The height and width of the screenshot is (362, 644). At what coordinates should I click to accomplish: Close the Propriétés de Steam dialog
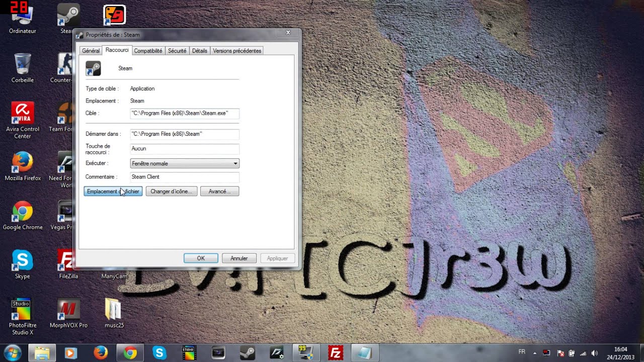(x=288, y=33)
